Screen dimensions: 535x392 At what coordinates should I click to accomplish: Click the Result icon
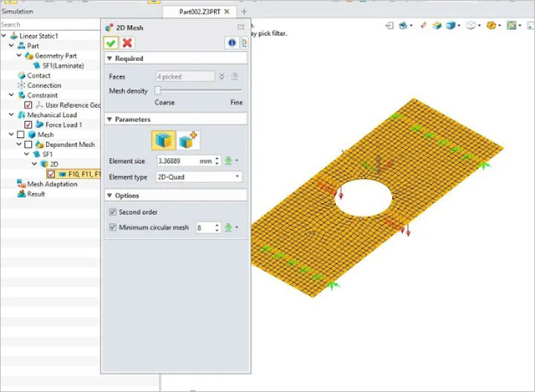coord(22,194)
